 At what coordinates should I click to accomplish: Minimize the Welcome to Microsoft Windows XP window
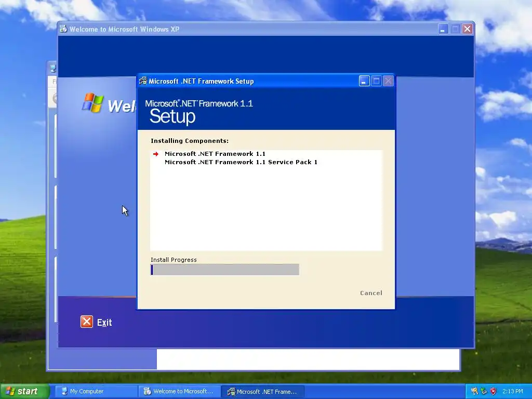click(x=443, y=29)
